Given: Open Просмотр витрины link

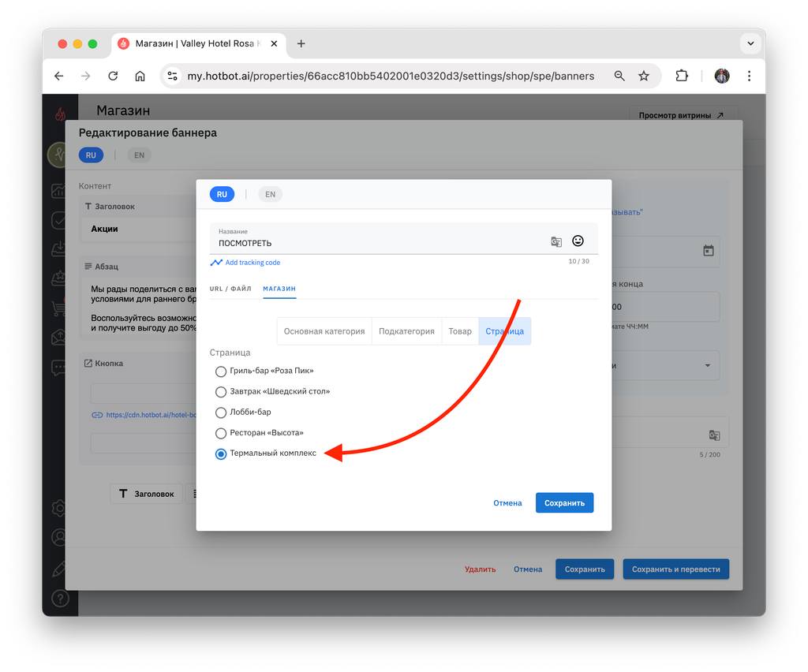Looking at the screenshot, I should pos(681,115).
